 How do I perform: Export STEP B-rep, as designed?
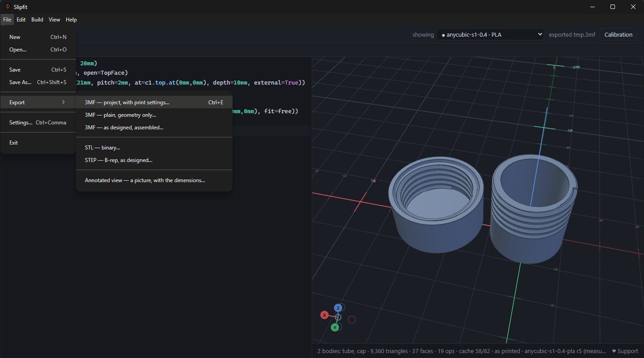click(x=154, y=160)
